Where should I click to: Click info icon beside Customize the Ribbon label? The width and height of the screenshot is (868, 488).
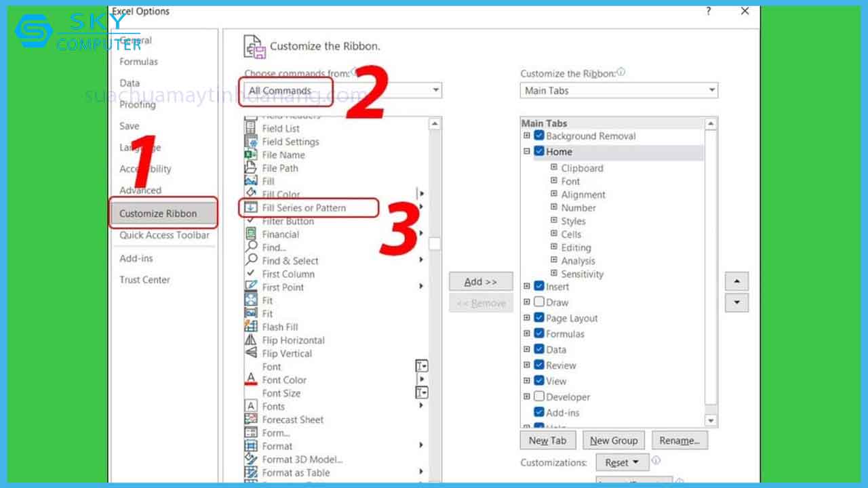coord(621,72)
